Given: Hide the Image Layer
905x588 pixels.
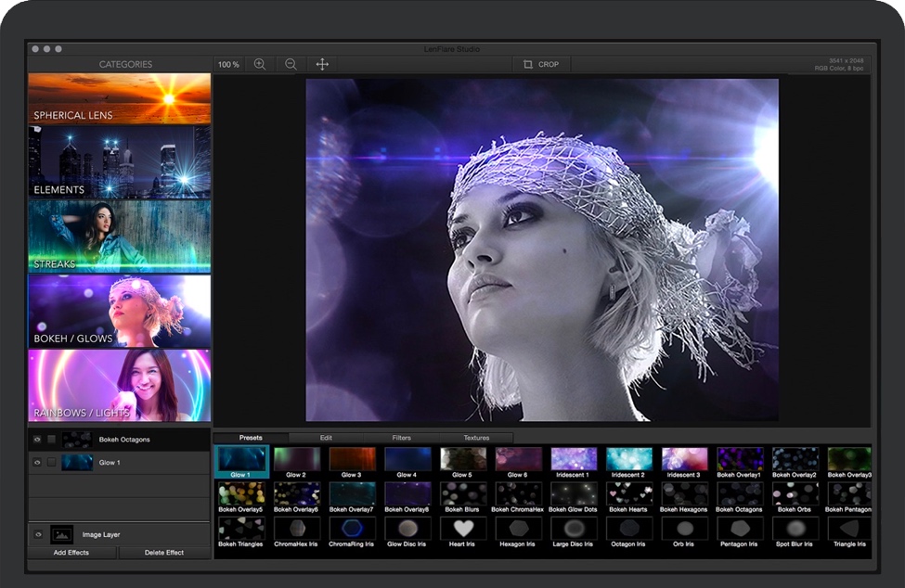Looking at the screenshot, I should click(37, 534).
